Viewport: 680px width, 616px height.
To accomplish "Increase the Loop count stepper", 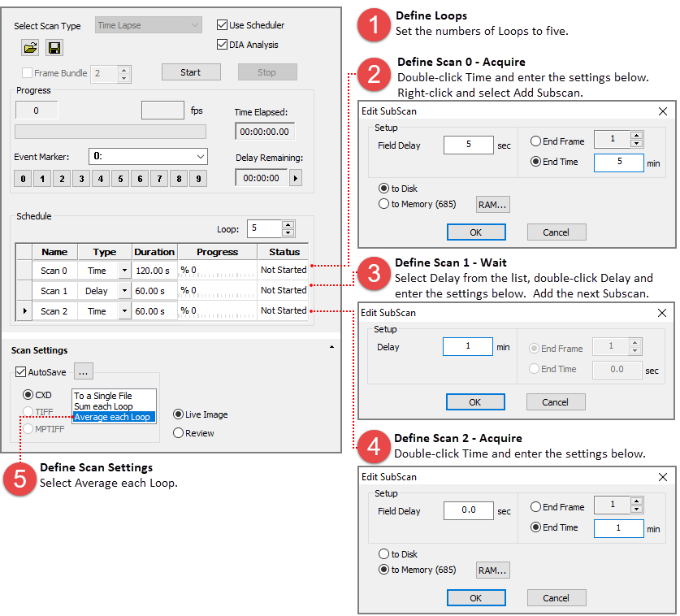I will coord(287,225).
